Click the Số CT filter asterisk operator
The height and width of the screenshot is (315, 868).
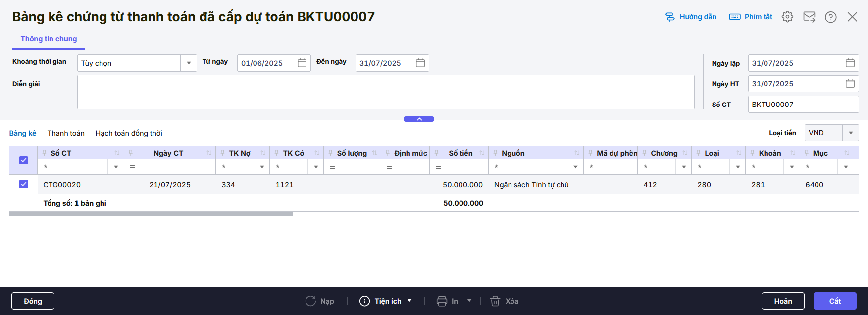point(46,167)
